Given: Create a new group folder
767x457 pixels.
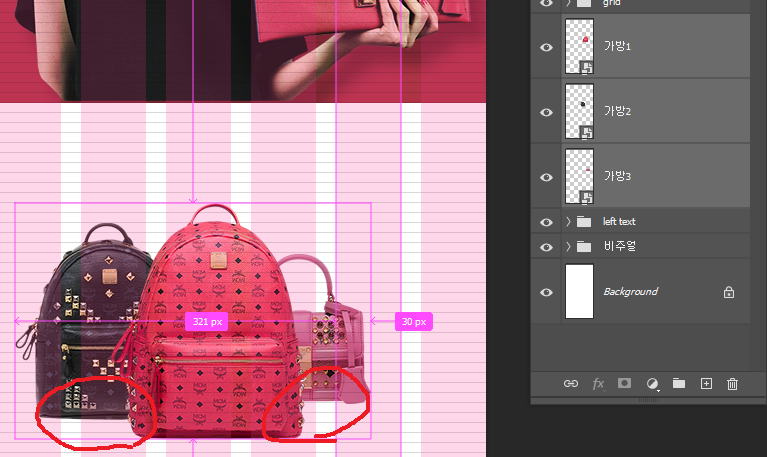Looking at the screenshot, I should [x=679, y=383].
